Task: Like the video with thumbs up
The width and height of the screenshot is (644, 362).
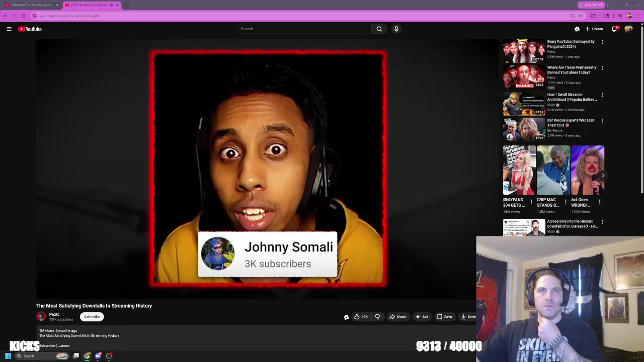Action: (360, 317)
